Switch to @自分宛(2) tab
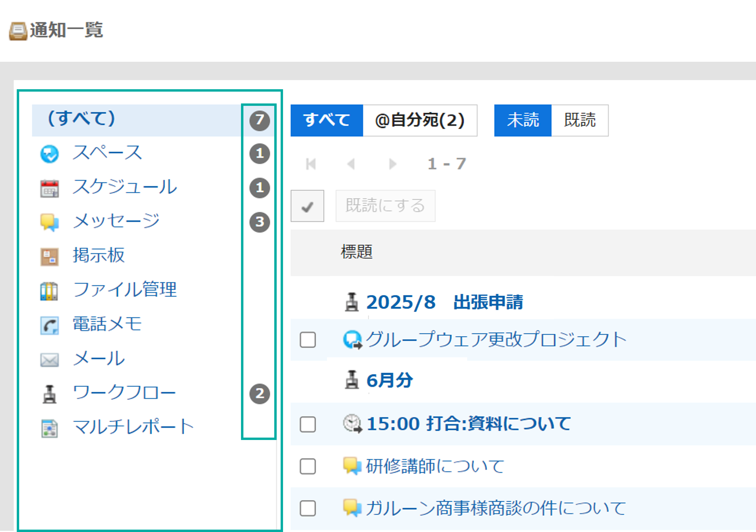This screenshot has width=756, height=532. click(420, 121)
